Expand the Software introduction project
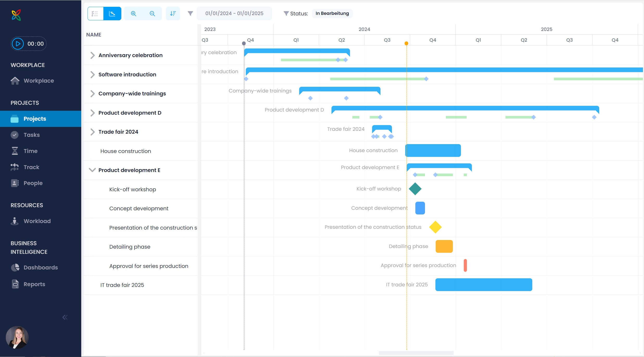 92,75
